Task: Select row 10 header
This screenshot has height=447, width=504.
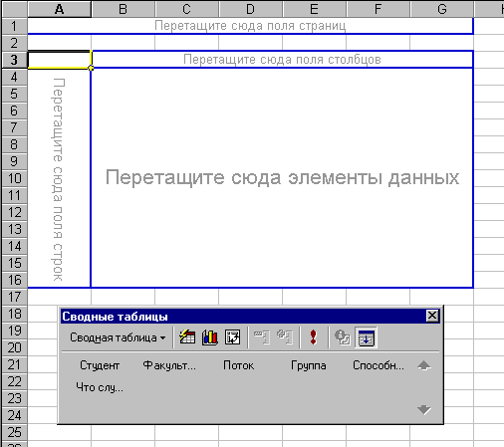Action: click(14, 178)
